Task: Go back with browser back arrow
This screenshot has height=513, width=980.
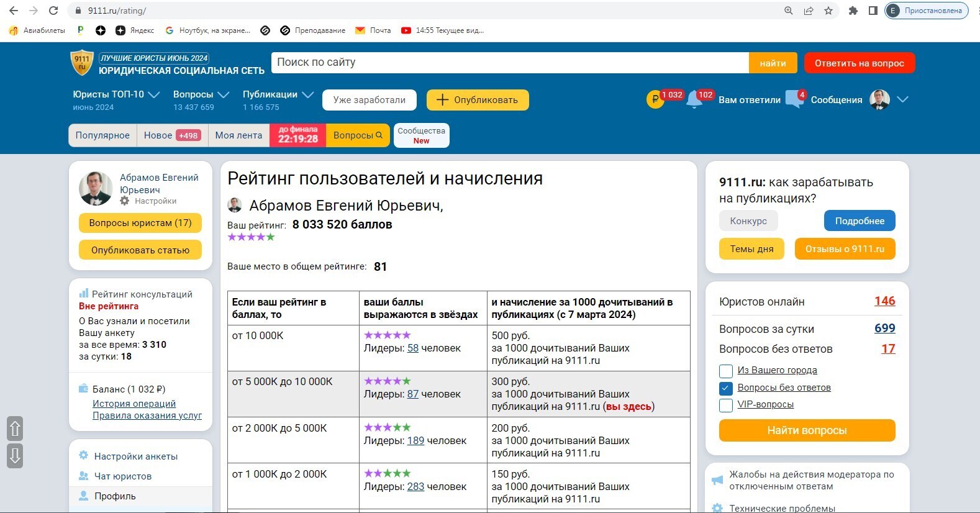Action: click(x=14, y=11)
